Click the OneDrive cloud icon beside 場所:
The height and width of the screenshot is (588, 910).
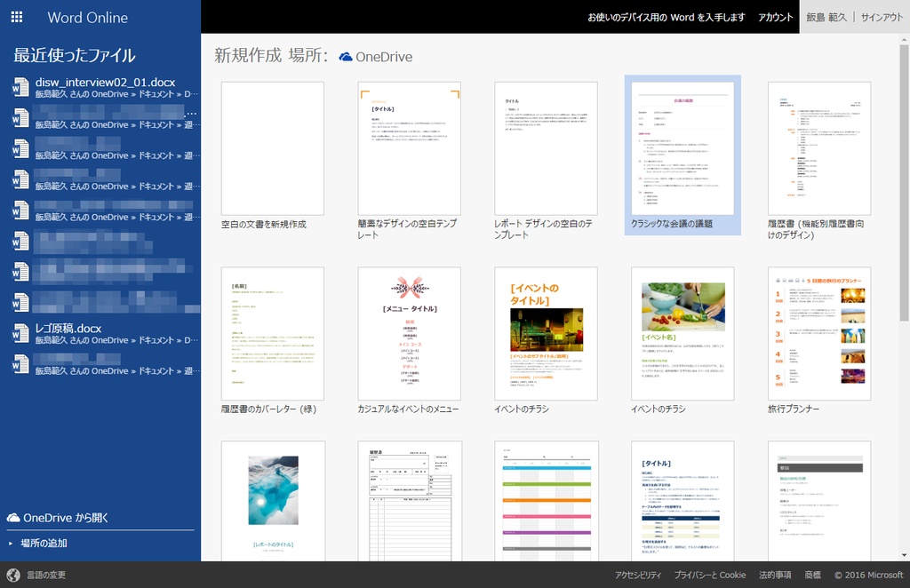coord(346,57)
